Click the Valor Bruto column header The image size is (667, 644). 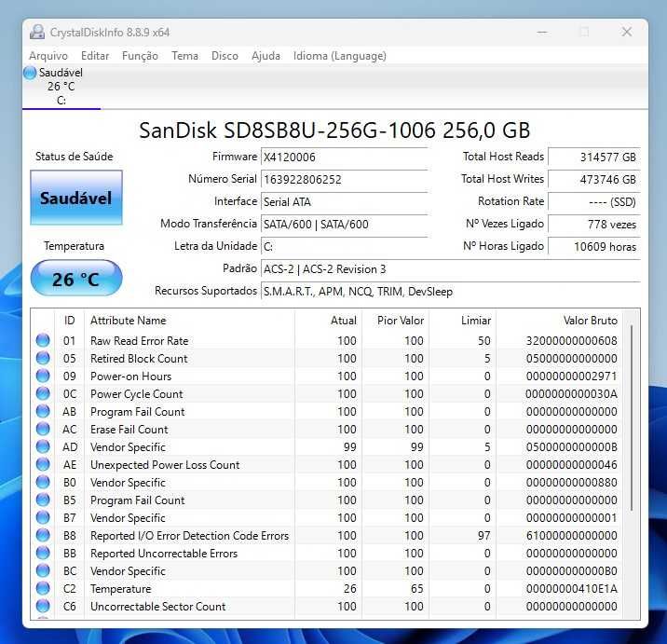tap(559, 320)
